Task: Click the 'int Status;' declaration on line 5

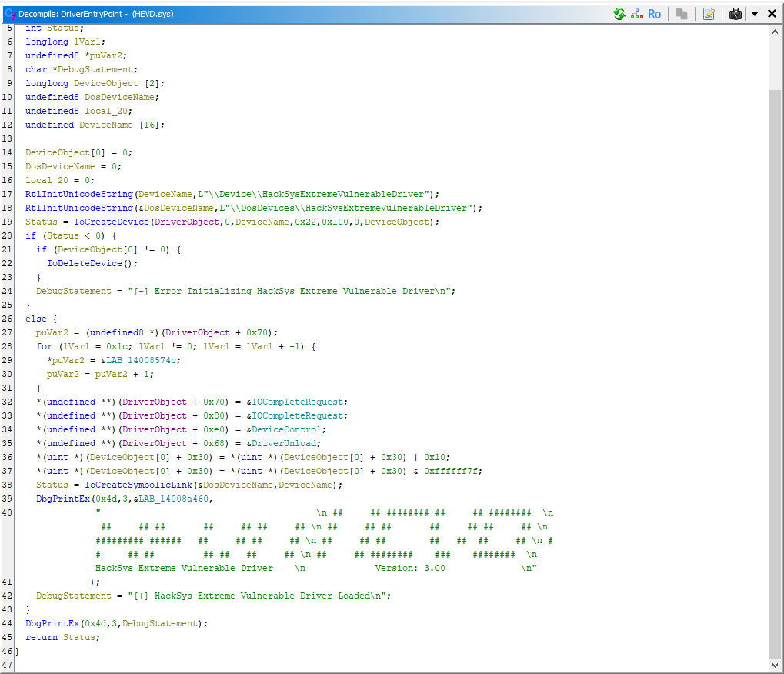Action: pos(55,28)
